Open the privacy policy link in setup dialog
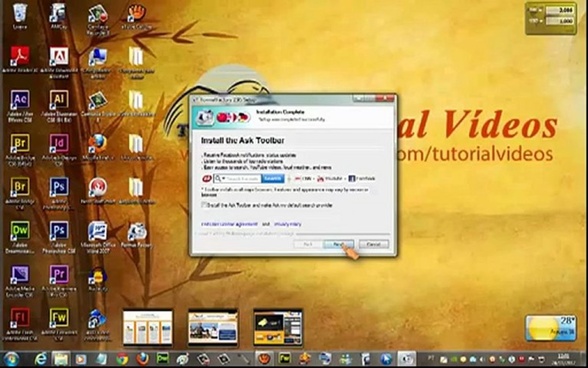Image resolution: width=588 pixels, height=368 pixels. coord(287,224)
